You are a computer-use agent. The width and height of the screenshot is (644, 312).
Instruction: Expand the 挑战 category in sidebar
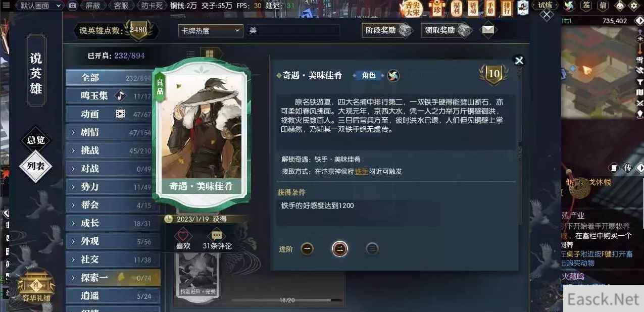click(113, 150)
